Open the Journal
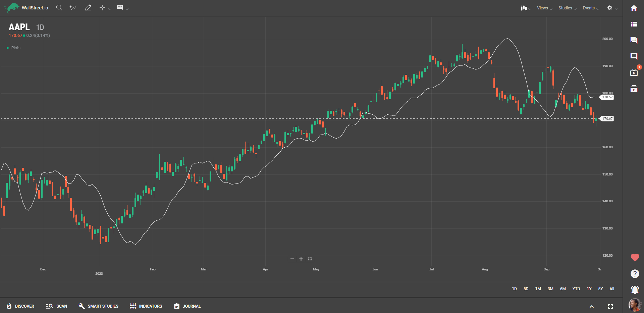The height and width of the screenshot is (313, 644). coord(187,306)
